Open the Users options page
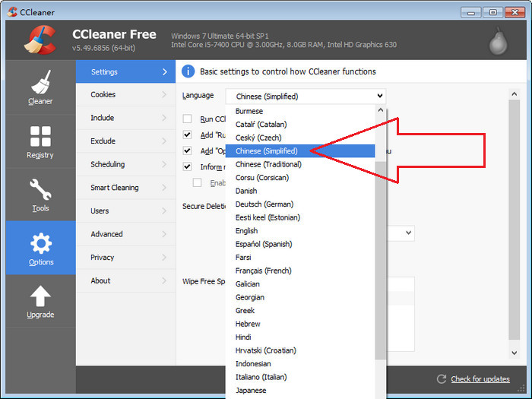 click(x=126, y=211)
